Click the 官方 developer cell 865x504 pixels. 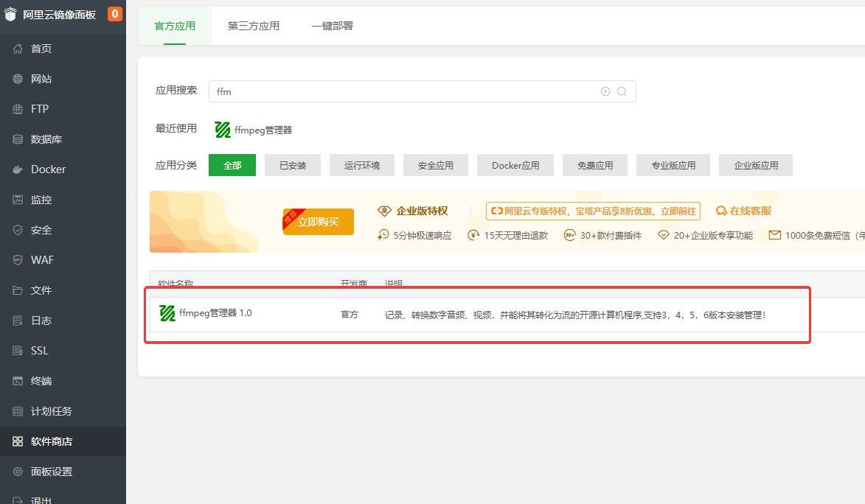click(350, 315)
